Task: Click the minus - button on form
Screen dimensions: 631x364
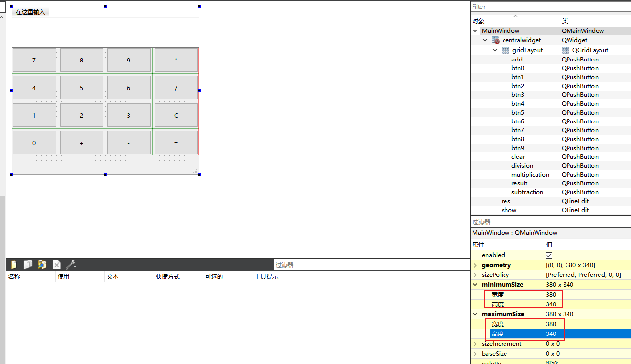Action: point(129,143)
